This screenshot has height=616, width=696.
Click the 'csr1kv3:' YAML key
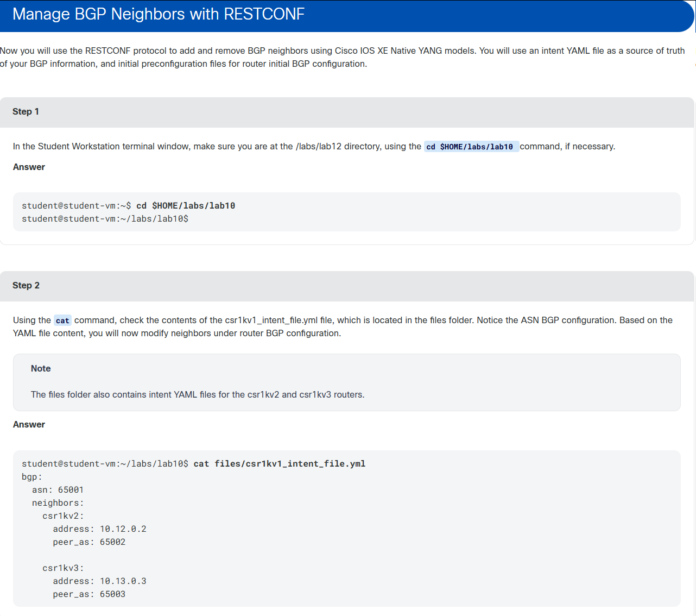63,568
